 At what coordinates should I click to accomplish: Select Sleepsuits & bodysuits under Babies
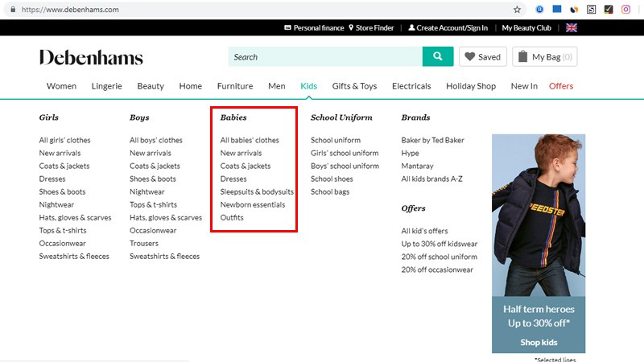257,191
